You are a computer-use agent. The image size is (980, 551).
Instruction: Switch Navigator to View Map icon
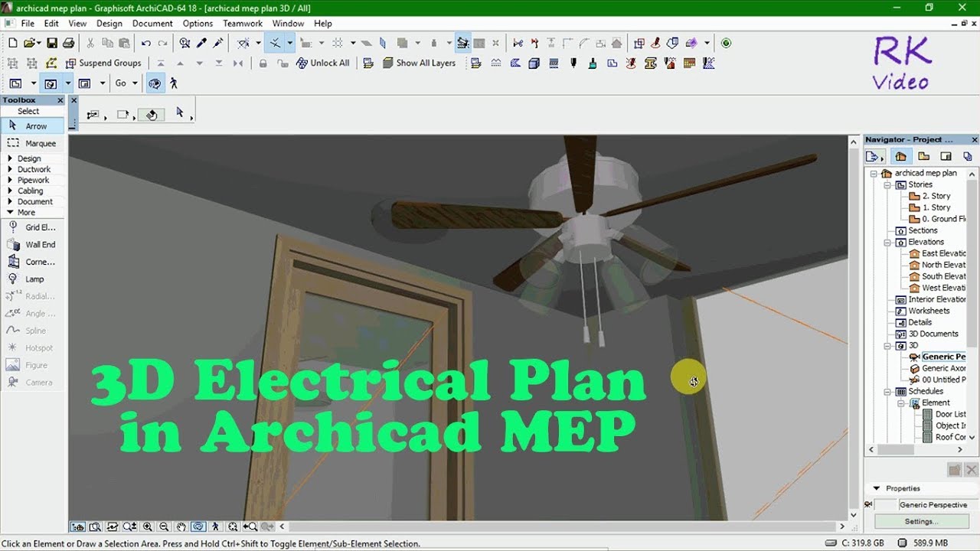(924, 156)
